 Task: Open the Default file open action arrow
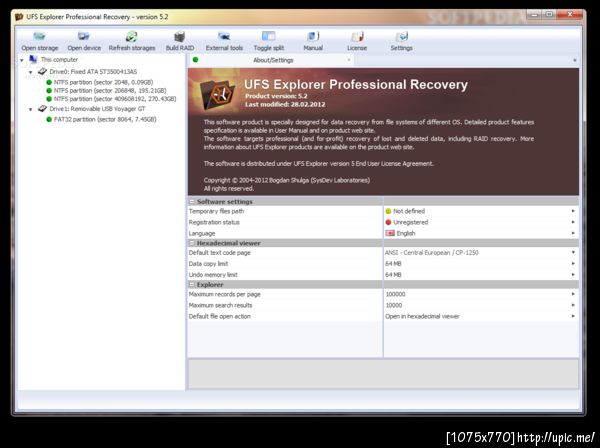[x=573, y=316]
